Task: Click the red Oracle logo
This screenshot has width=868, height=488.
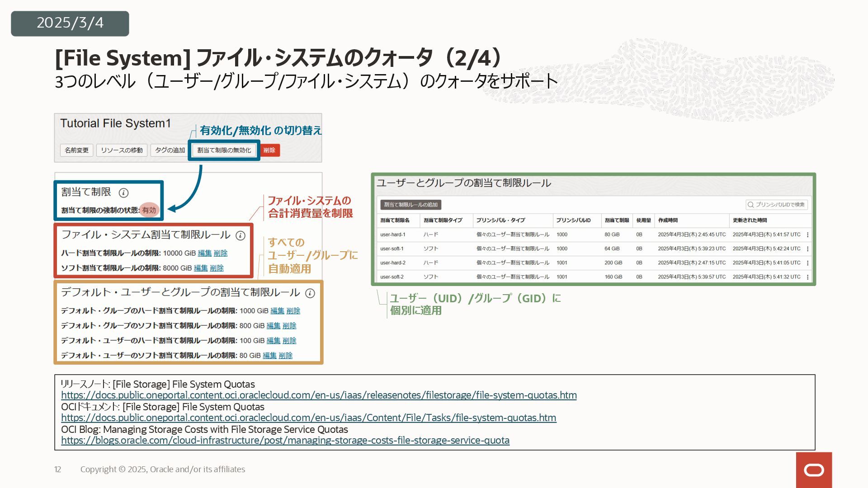Action: pos(814,470)
